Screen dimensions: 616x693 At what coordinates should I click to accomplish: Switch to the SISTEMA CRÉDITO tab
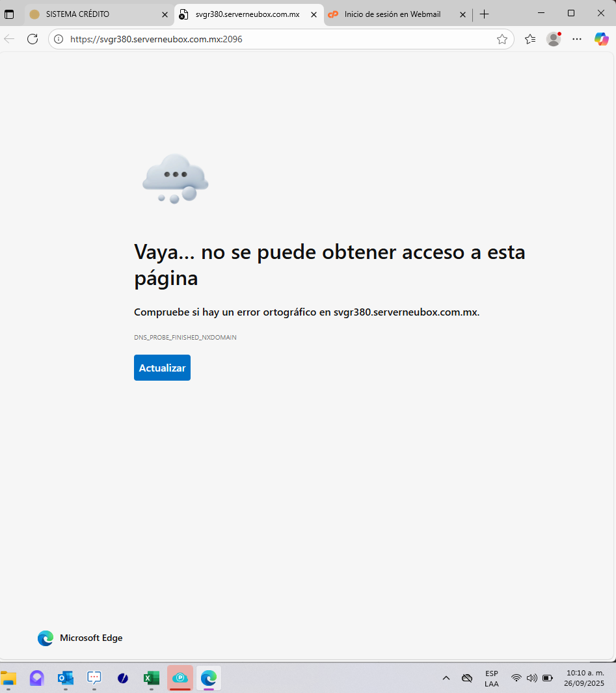coord(91,14)
